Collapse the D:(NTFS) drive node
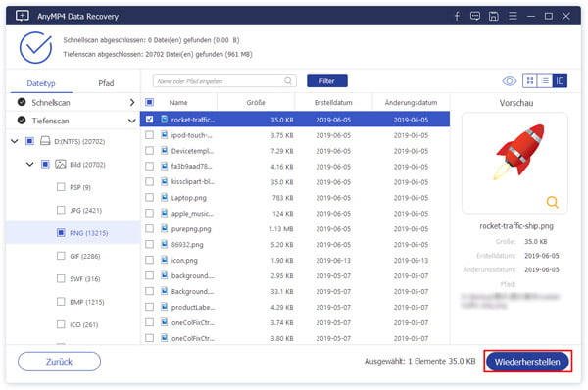Viewport: 588px width, 390px height. (15, 141)
